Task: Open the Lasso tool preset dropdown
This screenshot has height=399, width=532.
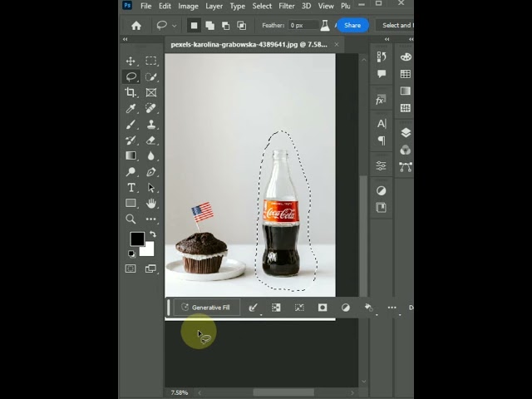Action: tap(175, 26)
